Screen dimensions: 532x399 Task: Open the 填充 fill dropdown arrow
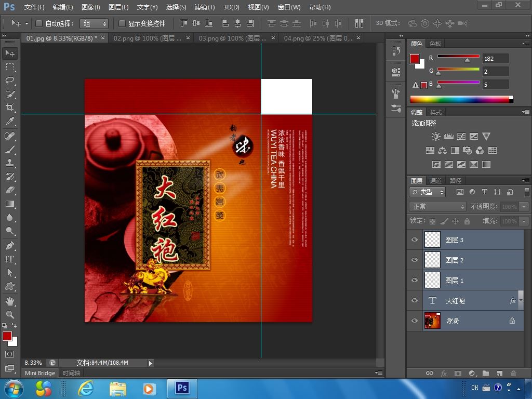[x=524, y=221]
